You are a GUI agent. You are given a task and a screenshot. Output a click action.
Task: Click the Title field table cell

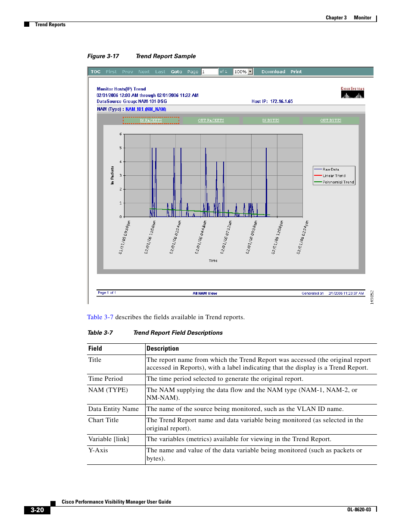tap(95, 360)
